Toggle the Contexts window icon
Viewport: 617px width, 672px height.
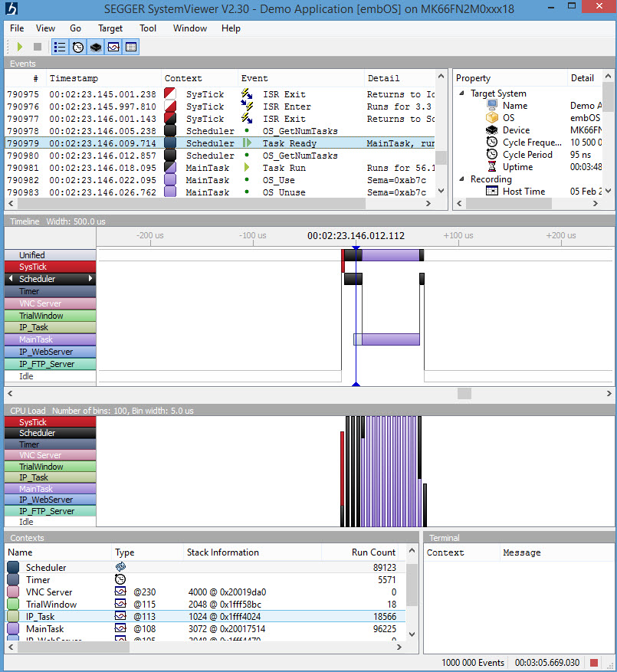click(113, 47)
